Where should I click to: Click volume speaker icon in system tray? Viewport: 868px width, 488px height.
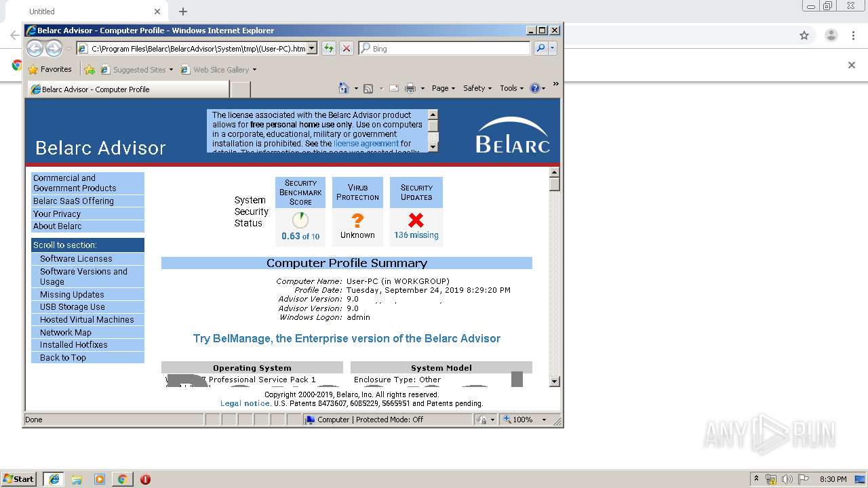tap(787, 479)
